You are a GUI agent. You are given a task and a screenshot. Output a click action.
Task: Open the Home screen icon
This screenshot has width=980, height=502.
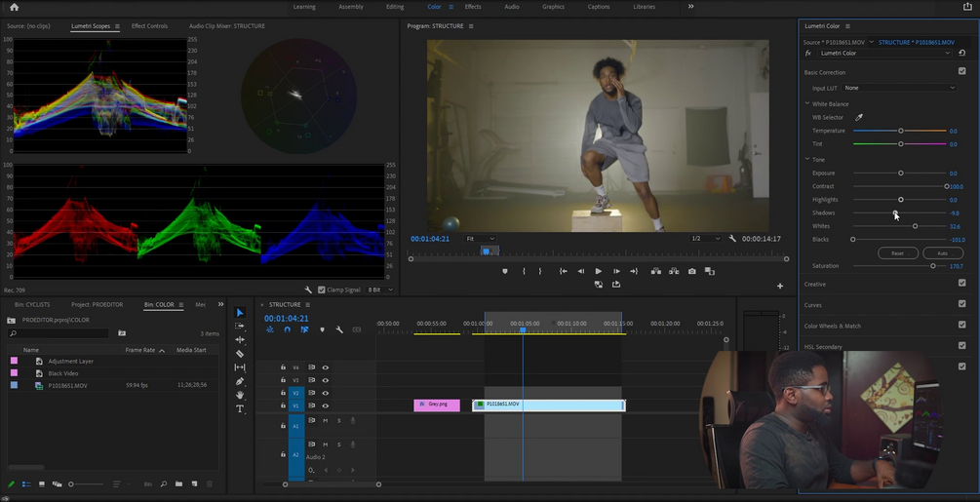click(x=14, y=7)
